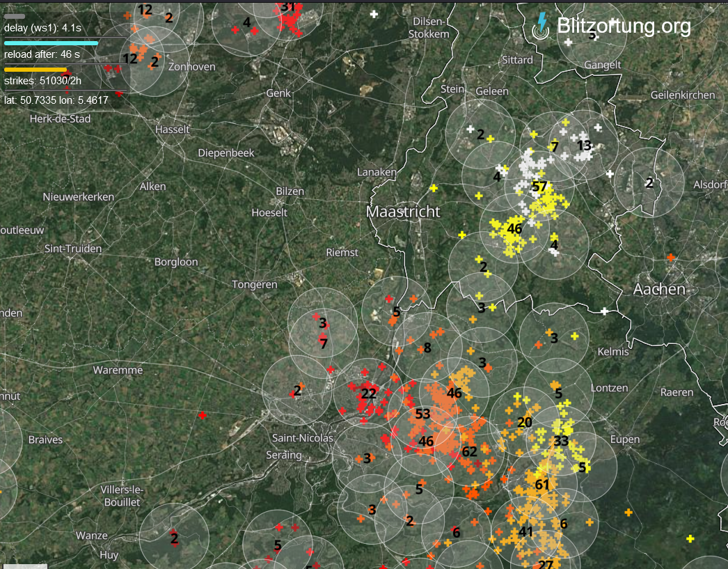Open the strike cluster labeled 61
Viewport: 728px width, 569px height.
542,485
